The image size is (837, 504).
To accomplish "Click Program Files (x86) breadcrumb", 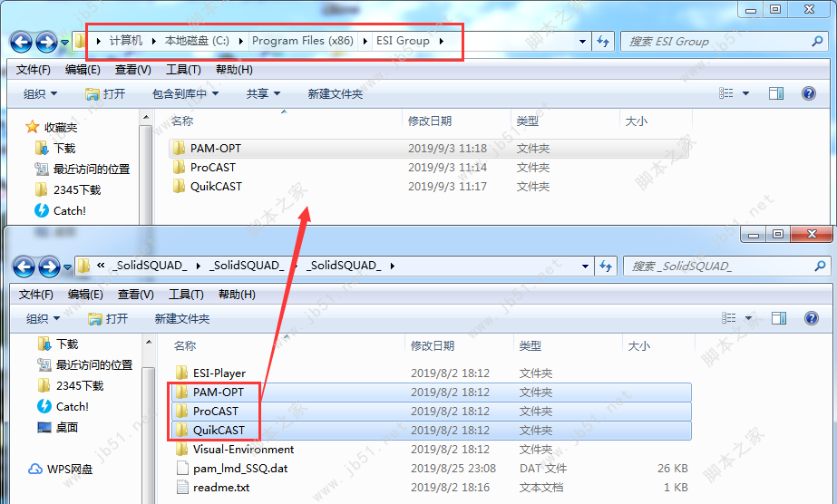I will point(303,41).
